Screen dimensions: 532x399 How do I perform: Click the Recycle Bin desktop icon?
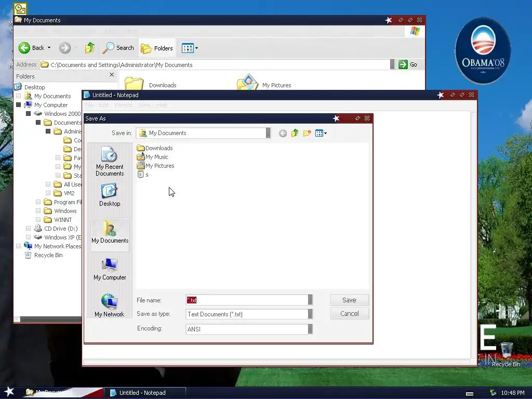pyautogui.click(x=506, y=354)
